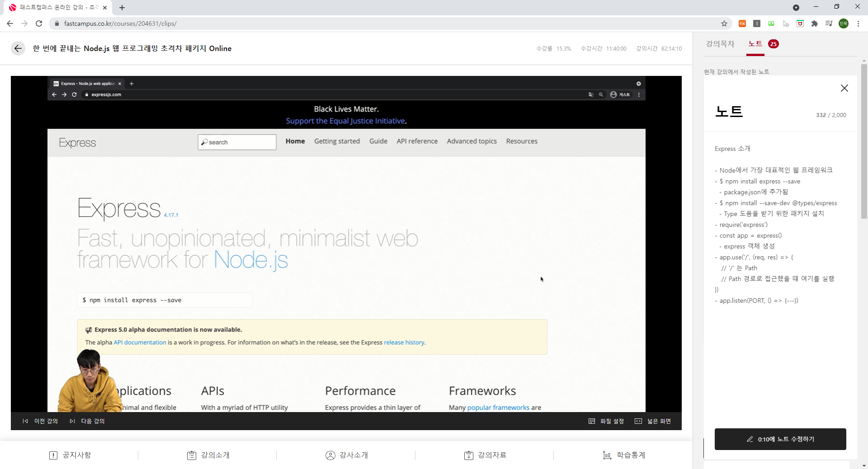Click the red shield extension icon

click(800, 23)
